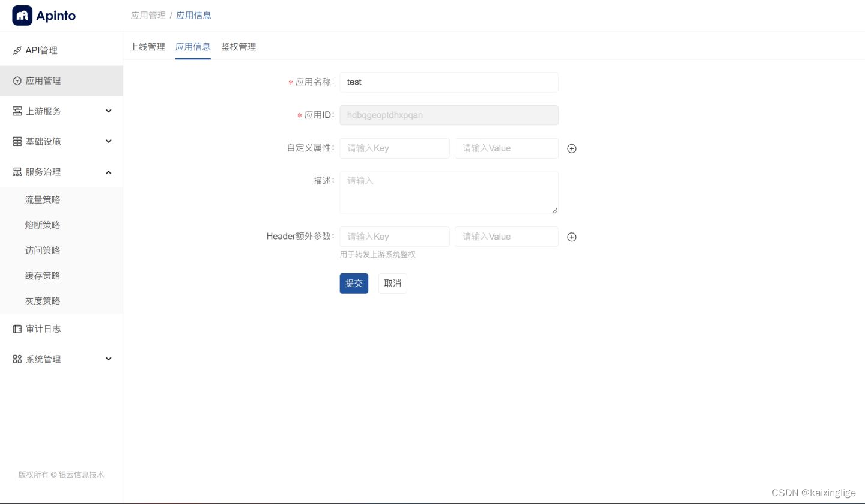Switch to the 鉴权管理 tab

[x=238, y=47]
